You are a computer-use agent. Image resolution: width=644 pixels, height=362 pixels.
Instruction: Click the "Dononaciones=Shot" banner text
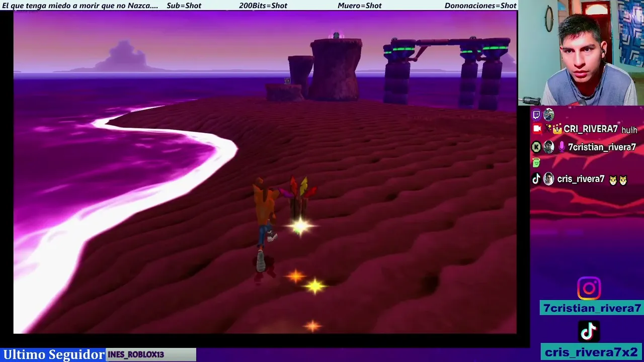[x=480, y=6]
